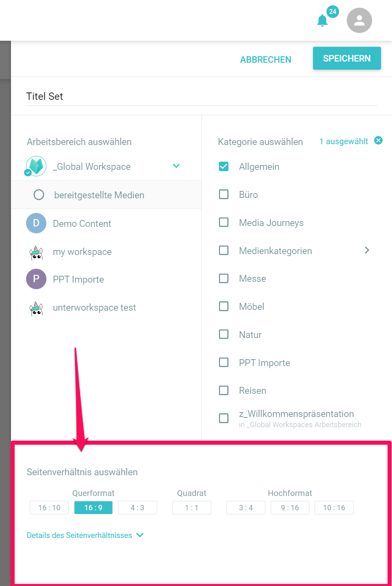Pick the my workspace unicorn icon
The image size is (392, 586).
pyautogui.click(x=36, y=252)
